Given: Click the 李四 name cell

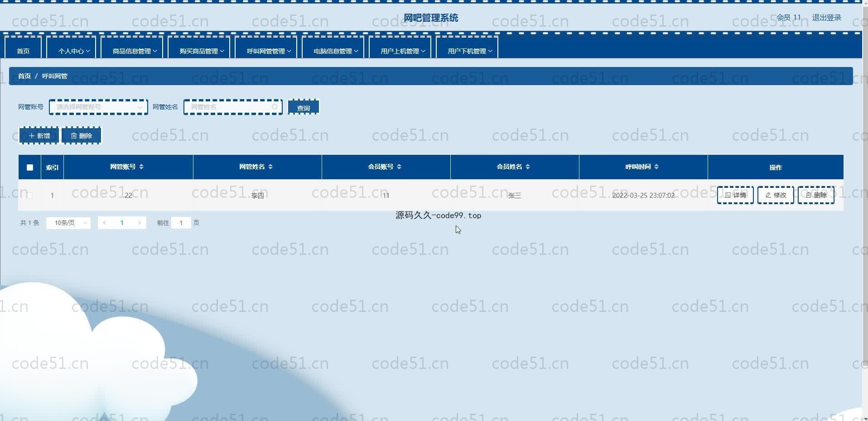Looking at the screenshot, I should [257, 195].
